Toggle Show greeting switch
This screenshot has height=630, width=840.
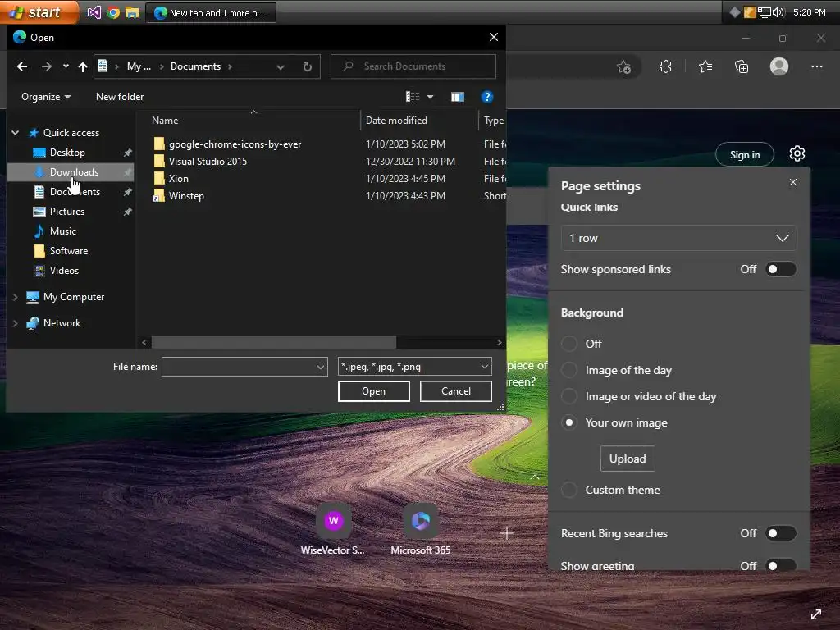pos(780,566)
